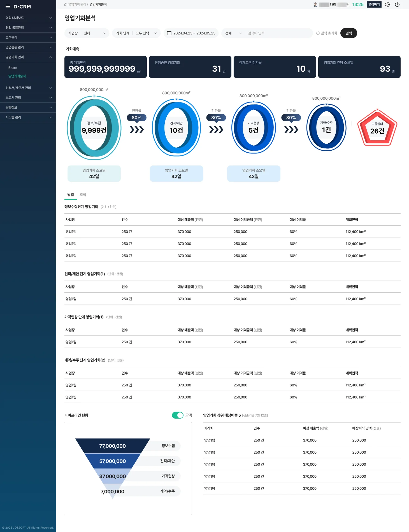Click the 계약/수주 1건 ring
The height and width of the screenshot is (532, 409).
click(x=326, y=128)
